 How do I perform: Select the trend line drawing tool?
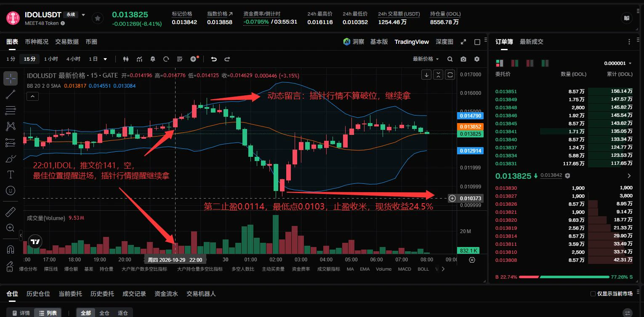pyautogui.click(x=11, y=94)
